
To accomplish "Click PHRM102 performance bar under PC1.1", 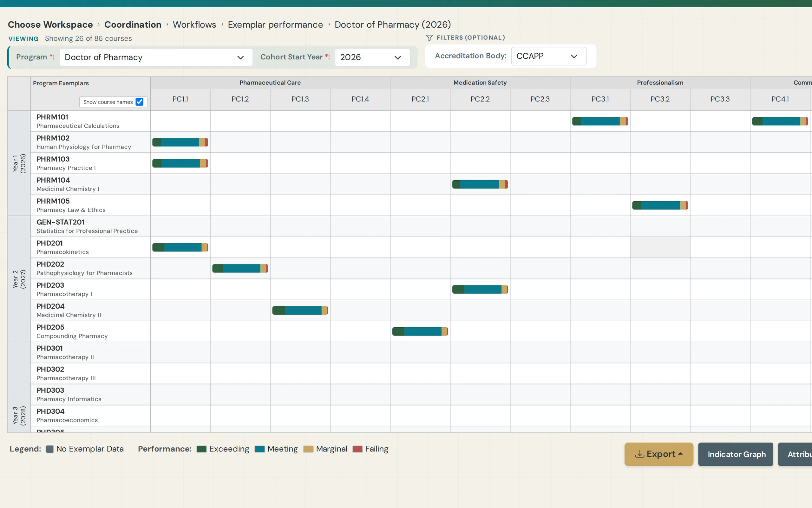I will 180,143.
